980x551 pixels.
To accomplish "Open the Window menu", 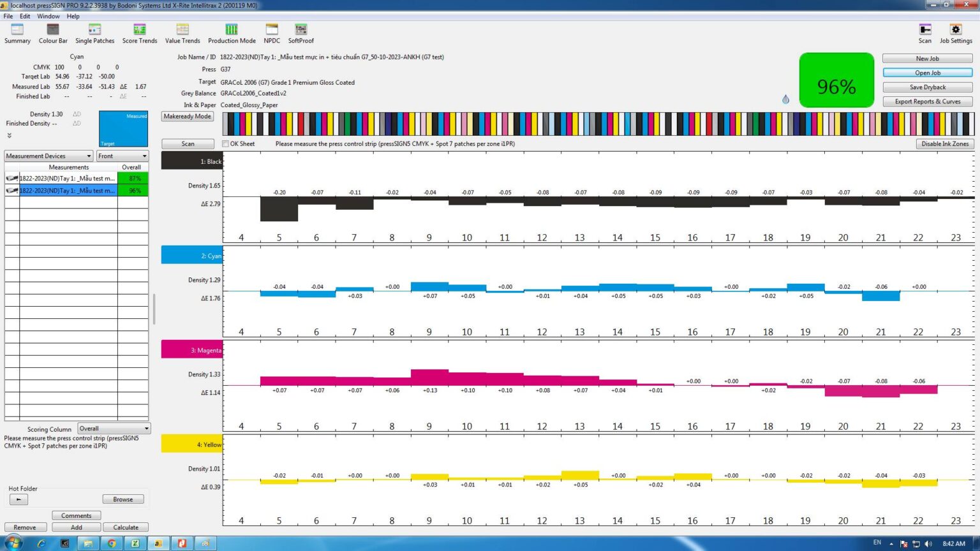I will pos(48,16).
